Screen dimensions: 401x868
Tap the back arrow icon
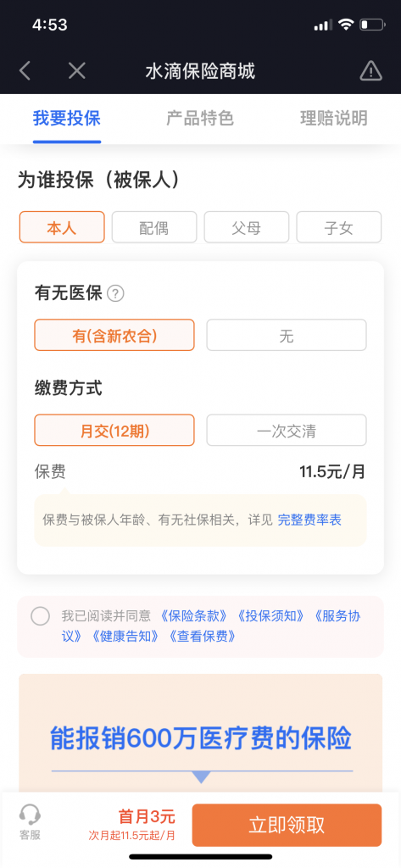(x=25, y=71)
